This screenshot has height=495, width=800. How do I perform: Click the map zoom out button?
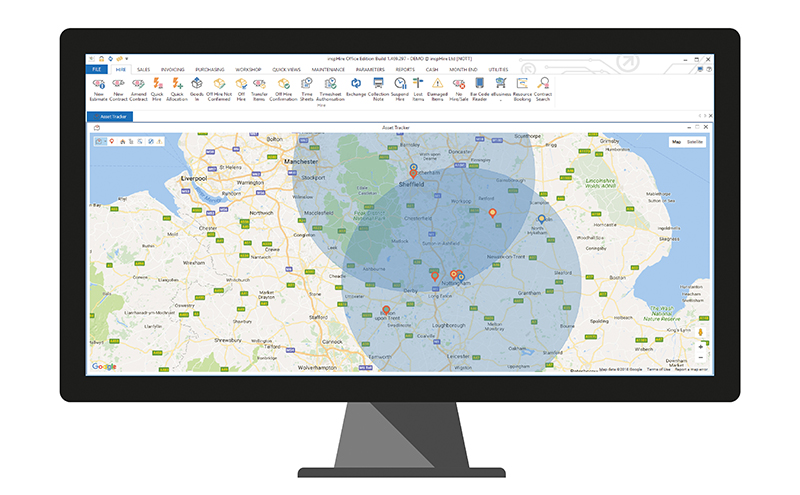coord(700,358)
